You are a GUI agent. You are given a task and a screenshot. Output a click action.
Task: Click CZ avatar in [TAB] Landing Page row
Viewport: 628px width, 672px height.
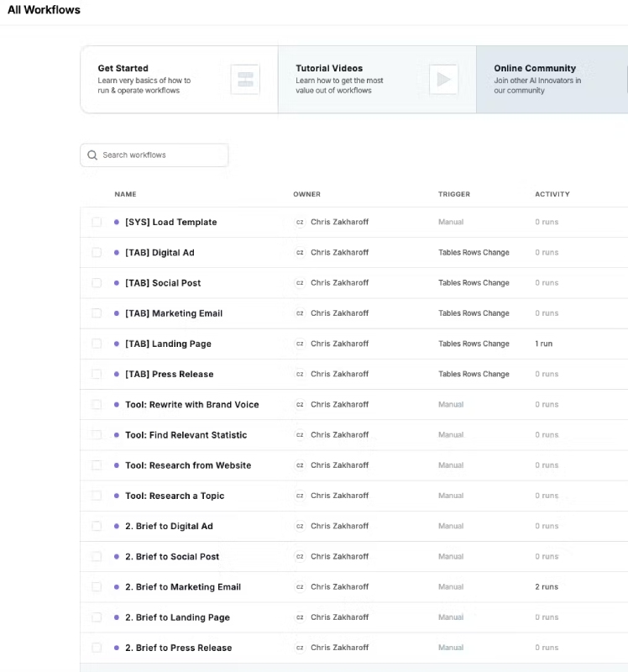[300, 344]
